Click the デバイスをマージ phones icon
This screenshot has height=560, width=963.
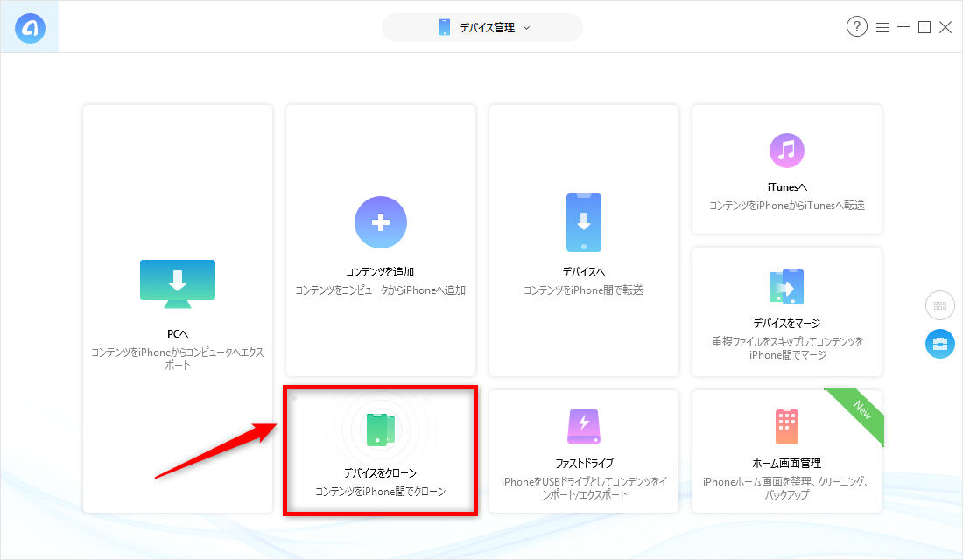tap(787, 287)
